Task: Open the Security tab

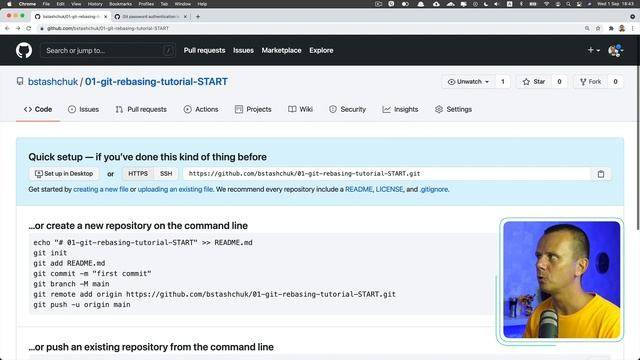Action: 347,109
